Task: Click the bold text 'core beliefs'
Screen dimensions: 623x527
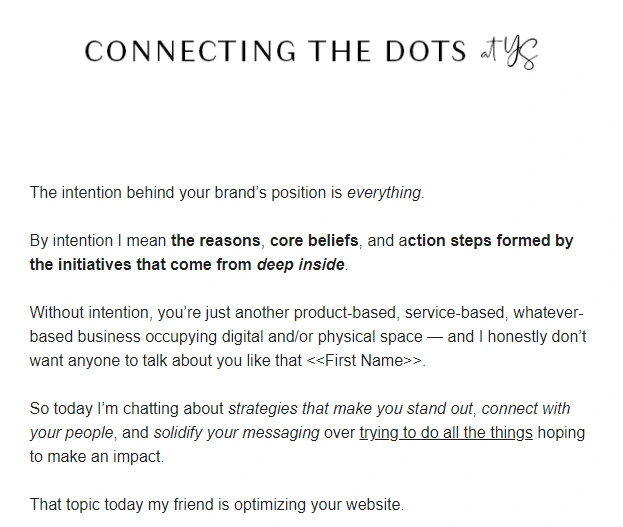Action: coord(314,241)
